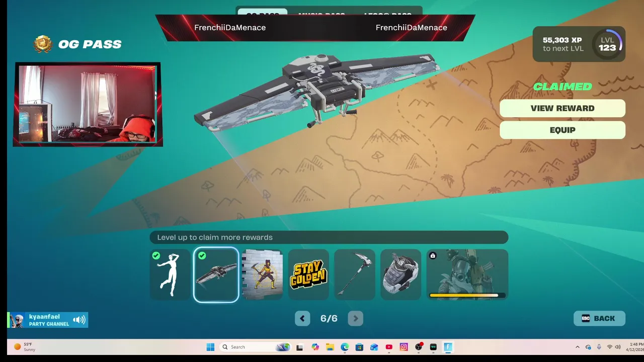Open Task View on the taskbar
This screenshot has height=362, width=644.
300,347
